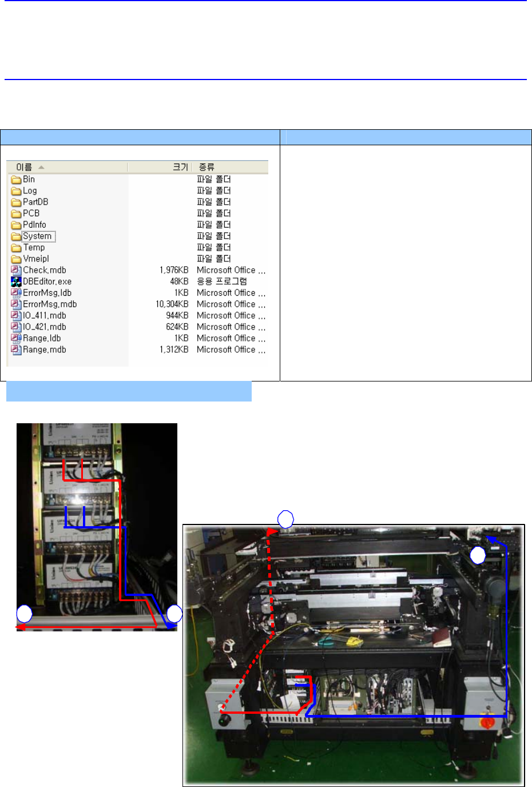Click the IO_411.mdb file icon
532x787 pixels.
click(x=16, y=316)
